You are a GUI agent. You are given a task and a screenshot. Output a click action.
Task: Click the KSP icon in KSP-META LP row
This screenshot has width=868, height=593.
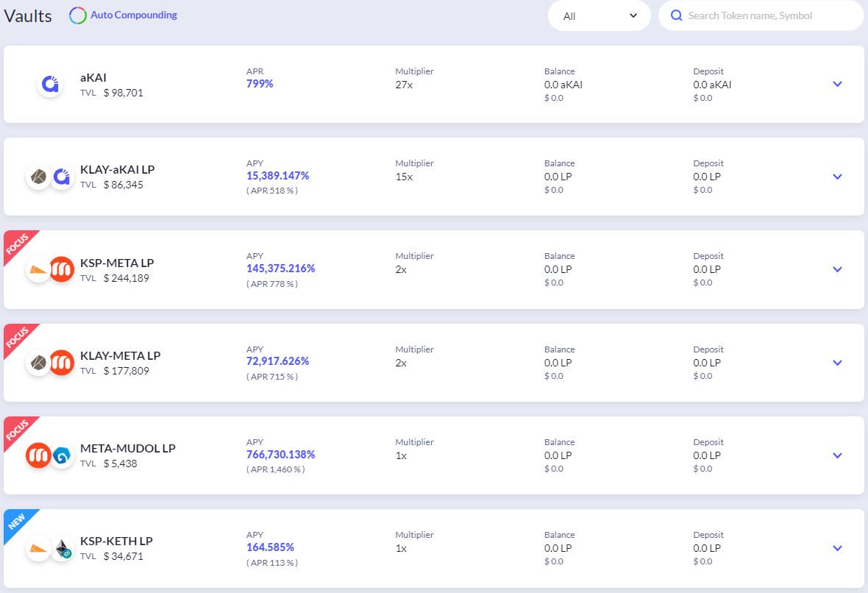tap(38, 270)
